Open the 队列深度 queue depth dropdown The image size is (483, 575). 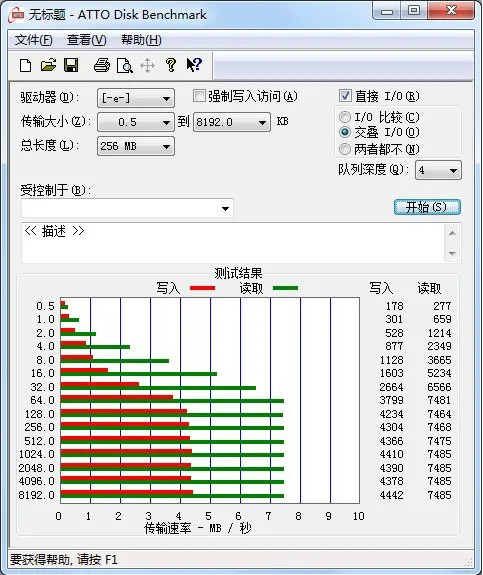pos(438,170)
